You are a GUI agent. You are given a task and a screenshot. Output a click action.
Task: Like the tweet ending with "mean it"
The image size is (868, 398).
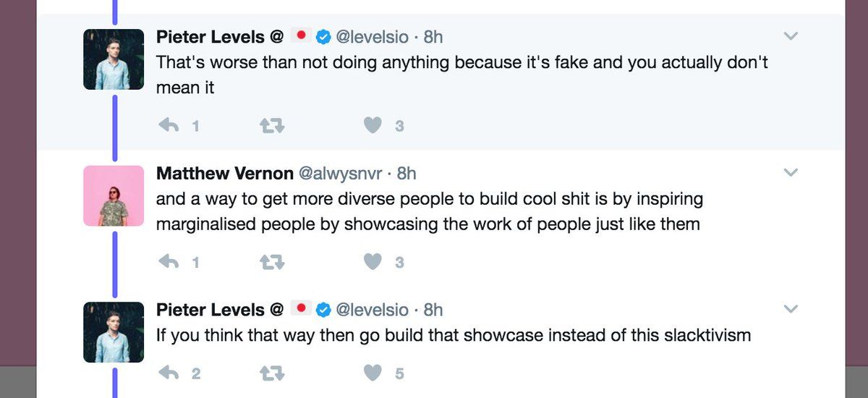(x=373, y=126)
